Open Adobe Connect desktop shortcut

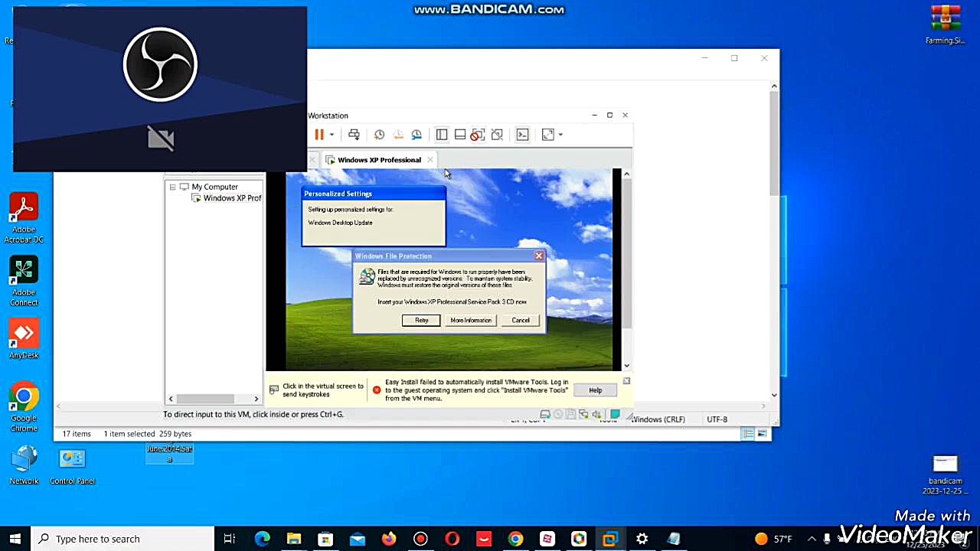pyautogui.click(x=24, y=282)
